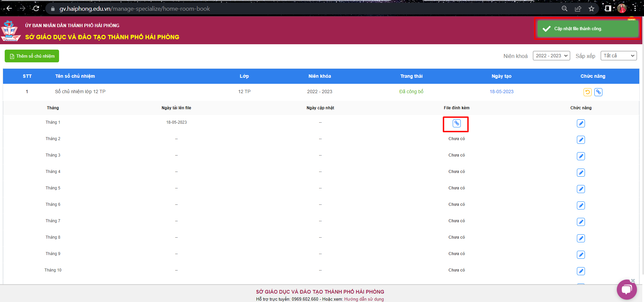Expand the Sắp xếp Tất cả dropdown
This screenshot has width=644, height=302.
[618, 56]
